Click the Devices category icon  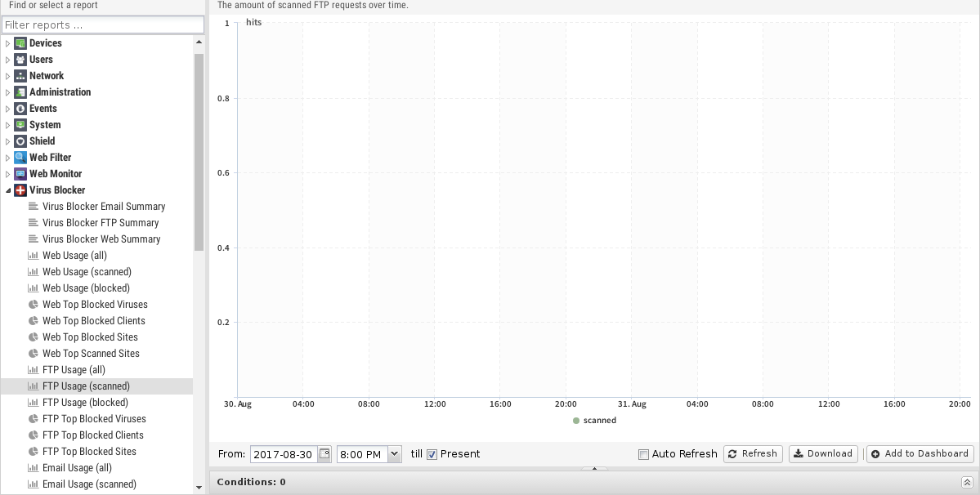click(20, 43)
